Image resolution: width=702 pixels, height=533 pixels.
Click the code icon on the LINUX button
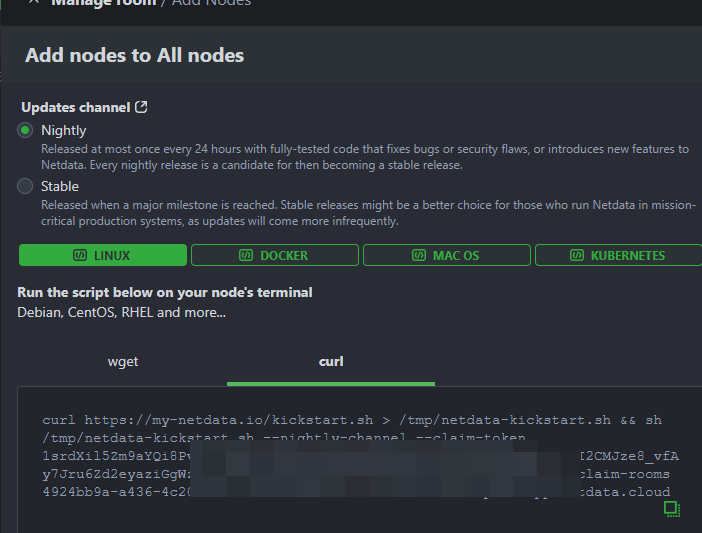[x=80, y=256]
